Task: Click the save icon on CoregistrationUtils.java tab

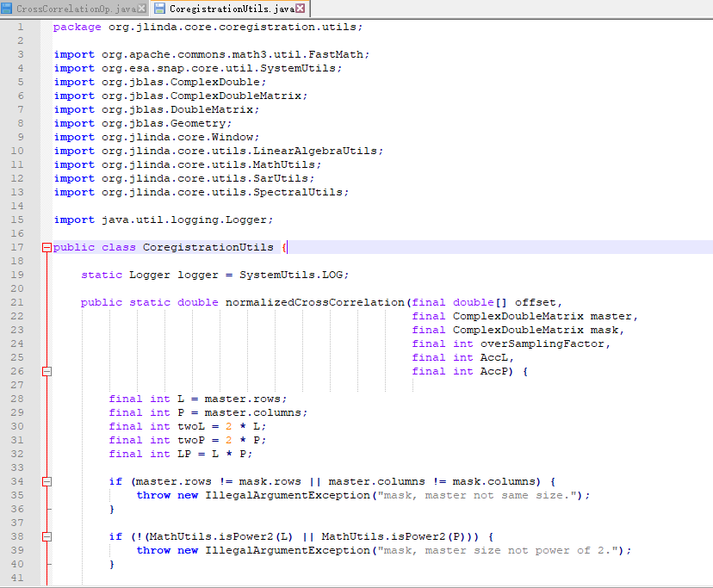Action: pos(160,9)
